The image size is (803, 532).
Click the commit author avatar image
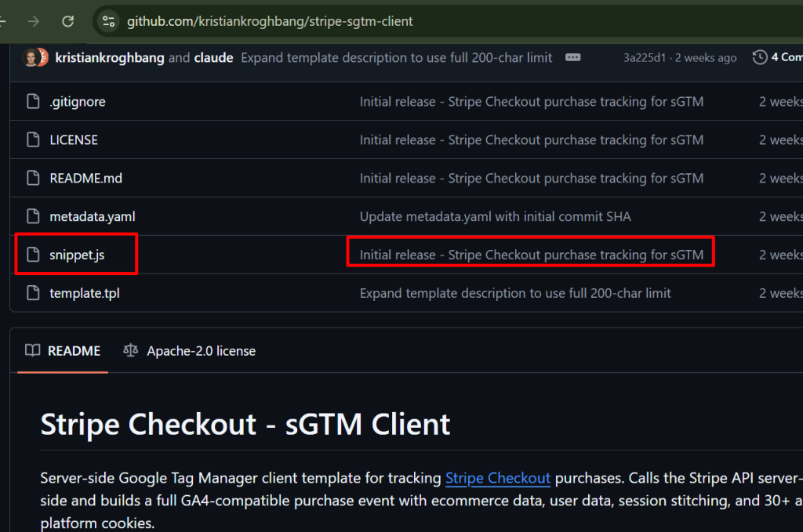[x=31, y=57]
